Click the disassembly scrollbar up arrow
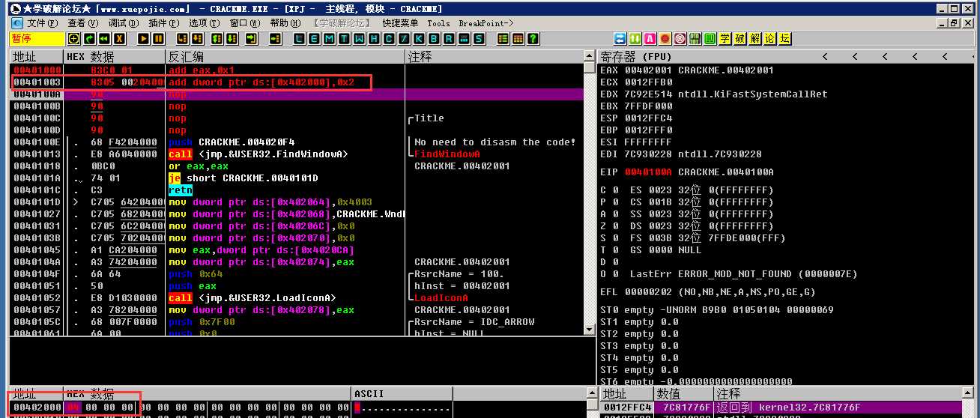Viewport: 980px width, 418px height. pos(590,57)
